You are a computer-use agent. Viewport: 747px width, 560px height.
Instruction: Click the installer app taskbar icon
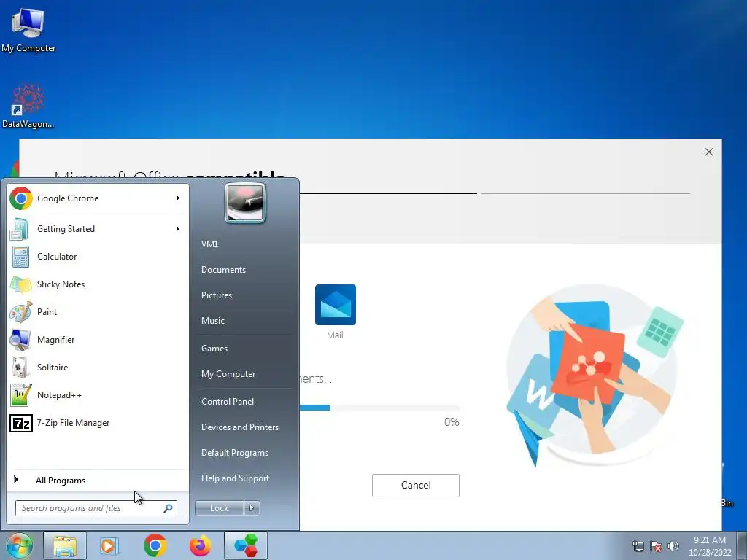click(246, 545)
